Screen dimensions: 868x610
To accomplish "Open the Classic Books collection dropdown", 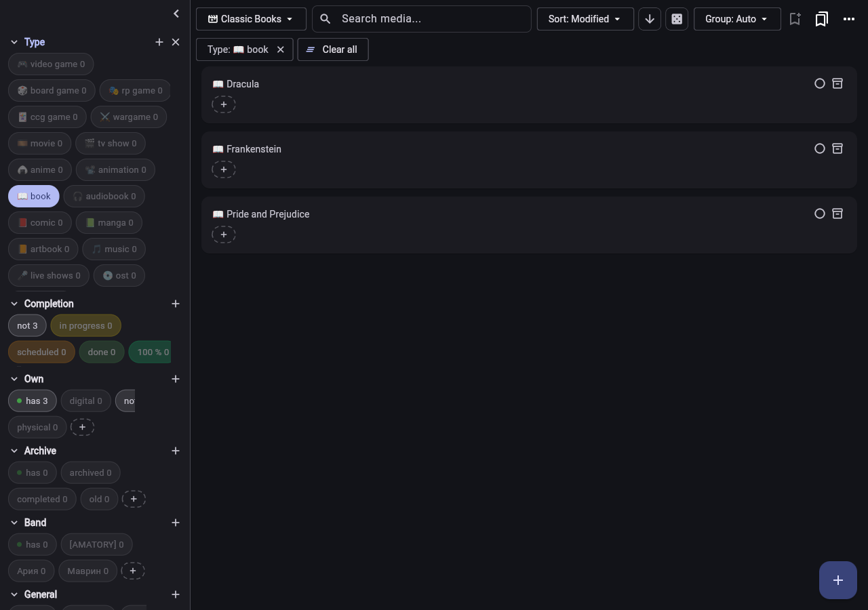I will 251,19.
